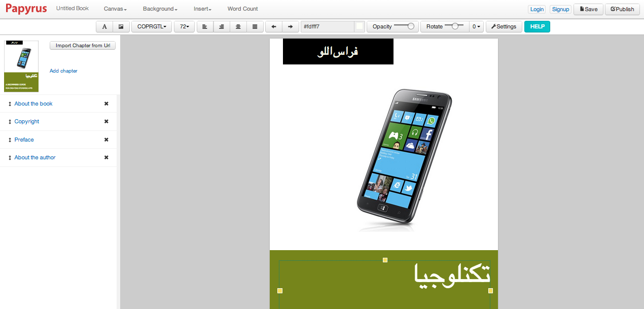
Task: Click the Opacity slider
Action: point(404,26)
